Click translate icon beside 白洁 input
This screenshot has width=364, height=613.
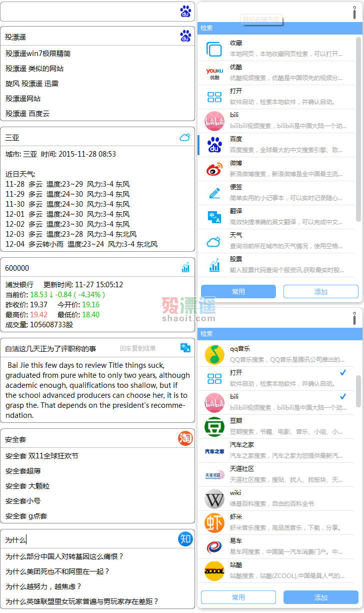coord(185,348)
